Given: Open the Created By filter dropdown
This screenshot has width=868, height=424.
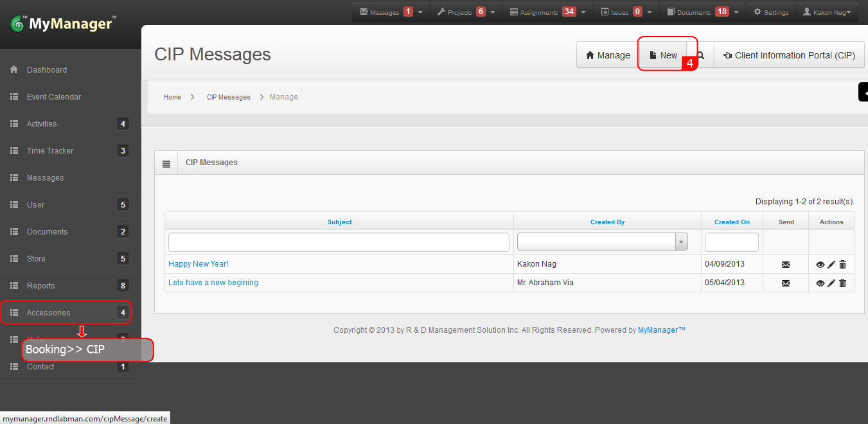Looking at the screenshot, I should pos(602,242).
